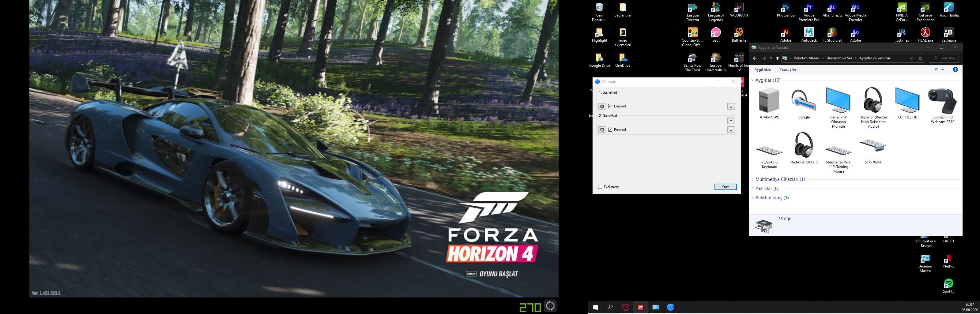Switch to XOutput on the taskbar
The width and height of the screenshot is (980, 314).
[671, 307]
